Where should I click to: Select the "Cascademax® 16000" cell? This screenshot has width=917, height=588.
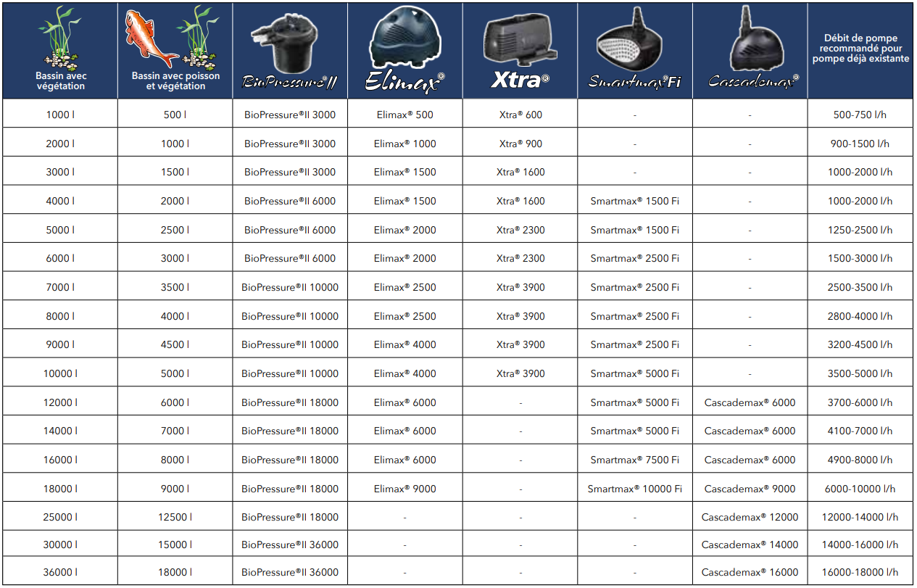750,572
